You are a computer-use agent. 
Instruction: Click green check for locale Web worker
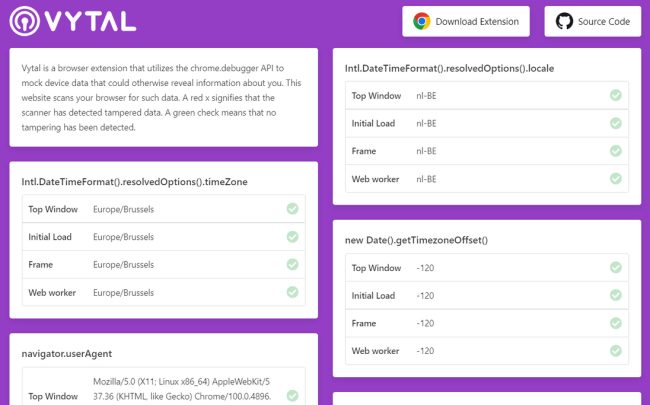(x=616, y=179)
